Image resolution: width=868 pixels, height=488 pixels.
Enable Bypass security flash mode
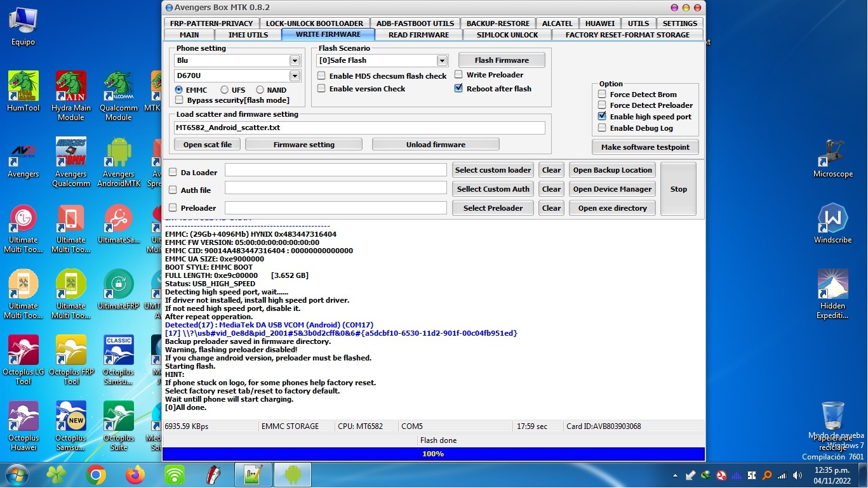tap(179, 100)
